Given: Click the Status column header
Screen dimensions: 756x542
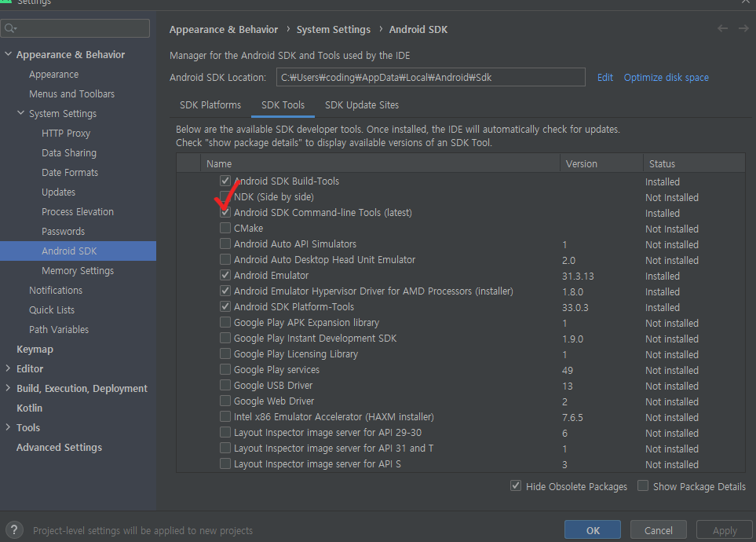Looking at the screenshot, I should [x=694, y=163].
